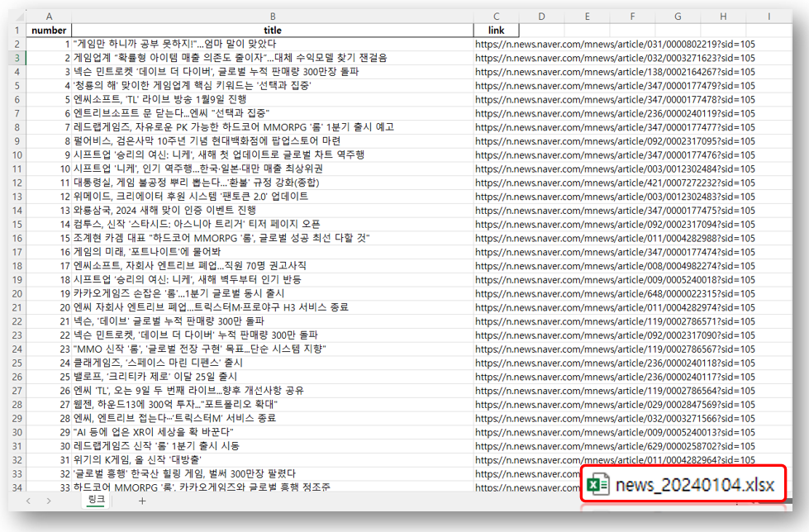Go to previous sheet with left arrow
This screenshot has width=809, height=532.
tap(28, 501)
